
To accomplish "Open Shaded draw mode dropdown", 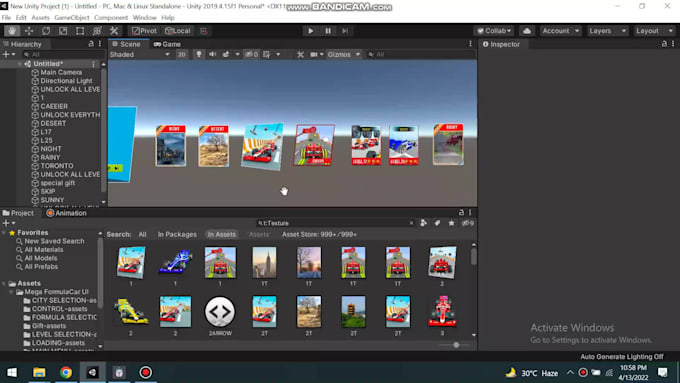I will click(x=140, y=55).
